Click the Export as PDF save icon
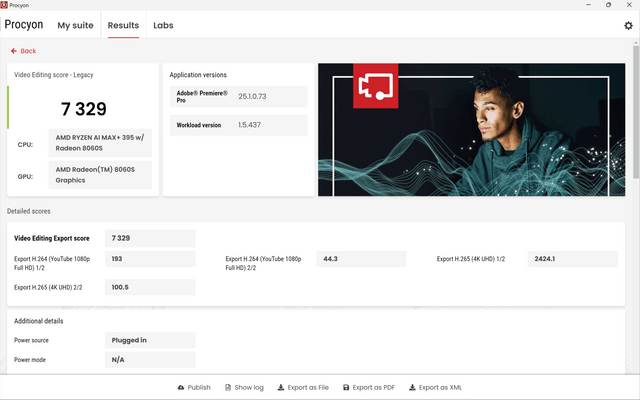Screen dimensions: 640x400 [x=346, y=387]
